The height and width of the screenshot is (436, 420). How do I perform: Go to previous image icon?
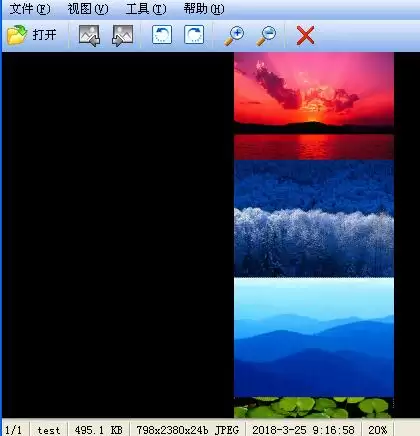pyautogui.click(x=89, y=35)
